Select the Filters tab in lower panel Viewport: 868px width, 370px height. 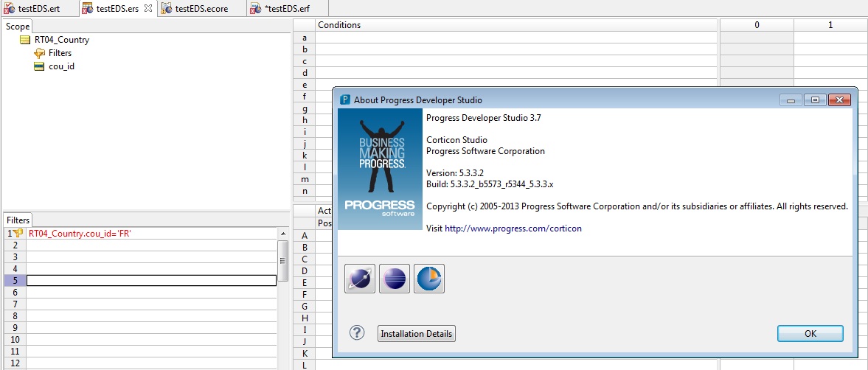pyautogui.click(x=18, y=220)
